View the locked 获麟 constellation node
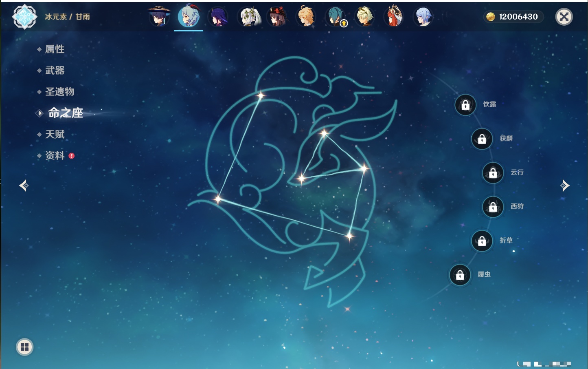588x369 pixels. [x=482, y=139]
